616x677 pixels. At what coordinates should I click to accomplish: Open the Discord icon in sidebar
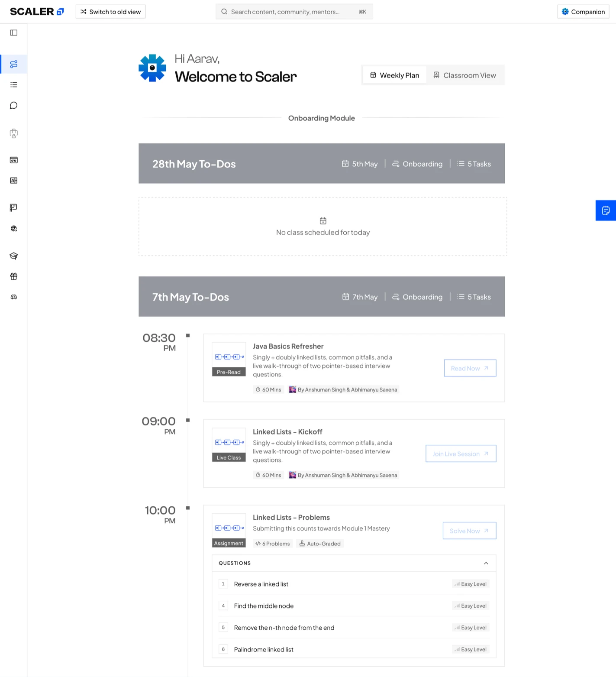(x=14, y=297)
